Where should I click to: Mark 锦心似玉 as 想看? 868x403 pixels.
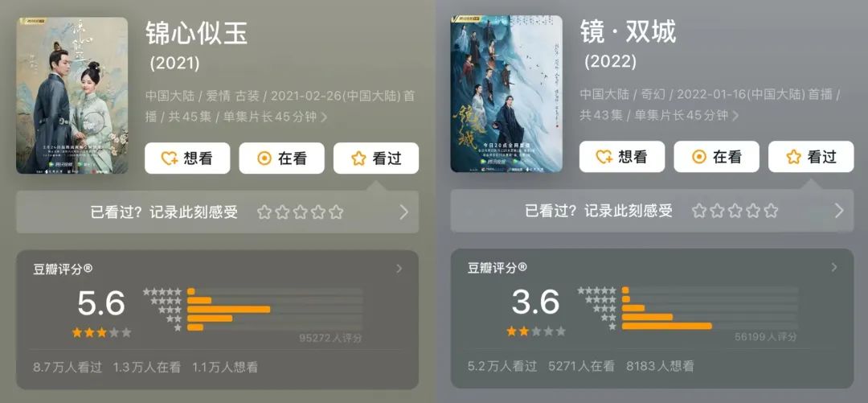187,158
